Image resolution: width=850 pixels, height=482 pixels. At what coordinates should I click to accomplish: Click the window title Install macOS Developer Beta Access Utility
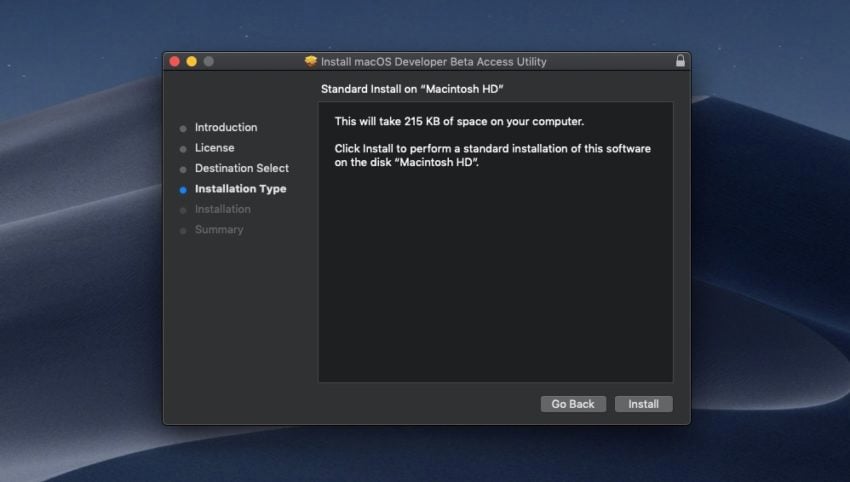(434, 62)
